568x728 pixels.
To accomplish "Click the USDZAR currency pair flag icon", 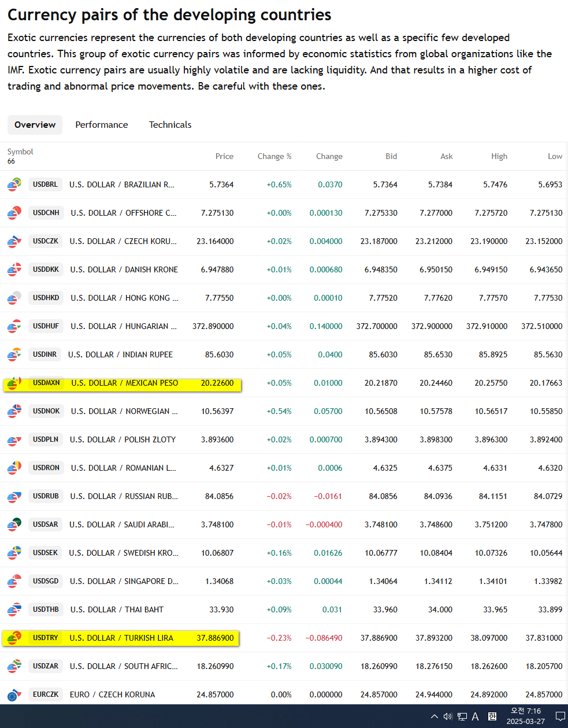I will tap(14, 666).
